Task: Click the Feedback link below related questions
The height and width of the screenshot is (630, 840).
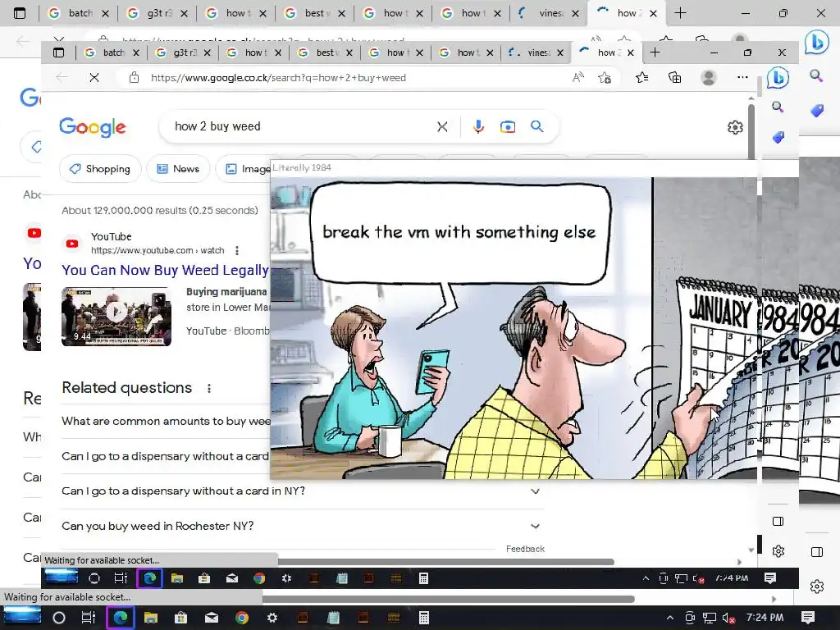Action: pyautogui.click(x=525, y=549)
